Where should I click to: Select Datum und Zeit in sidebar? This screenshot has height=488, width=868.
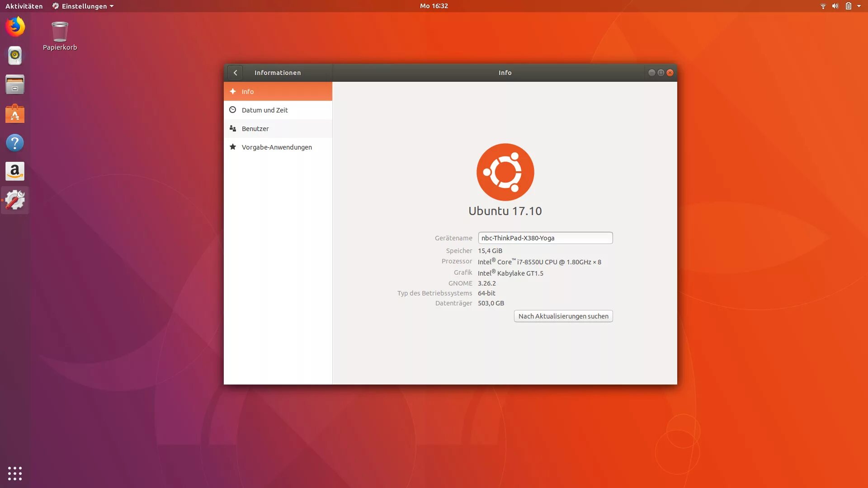[265, 110]
